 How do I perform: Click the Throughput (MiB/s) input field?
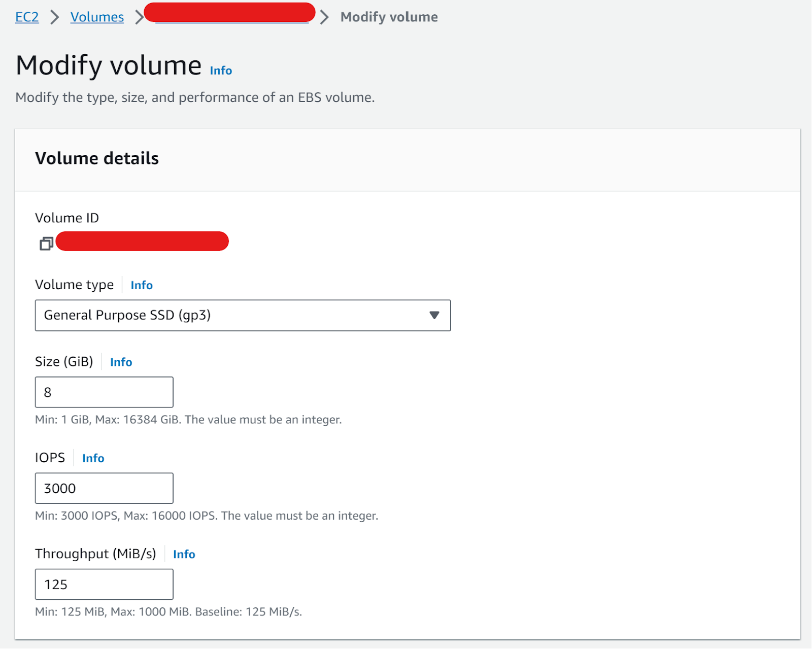[x=104, y=584]
